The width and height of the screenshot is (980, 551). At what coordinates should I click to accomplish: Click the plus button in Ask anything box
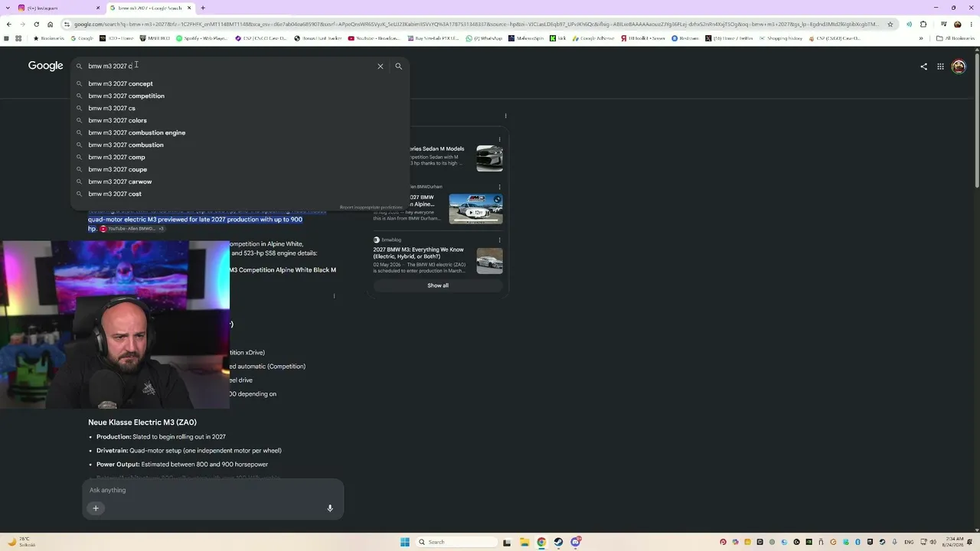click(96, 508)
